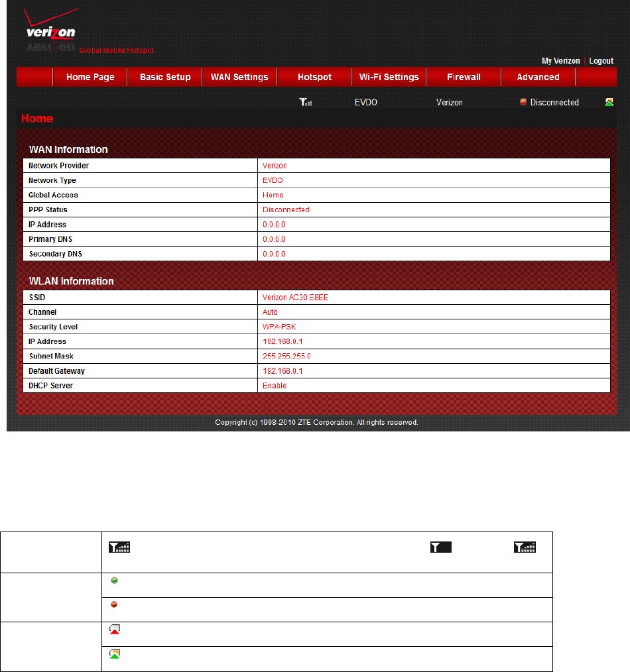The width and height of the screenshot is (630, 672).
Task: Click the Channel value Auto
Action: coord(270,312)
